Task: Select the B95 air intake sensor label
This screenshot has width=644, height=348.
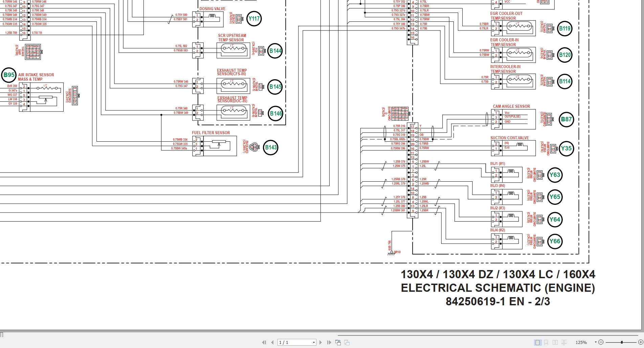Action: pos(9,75)
